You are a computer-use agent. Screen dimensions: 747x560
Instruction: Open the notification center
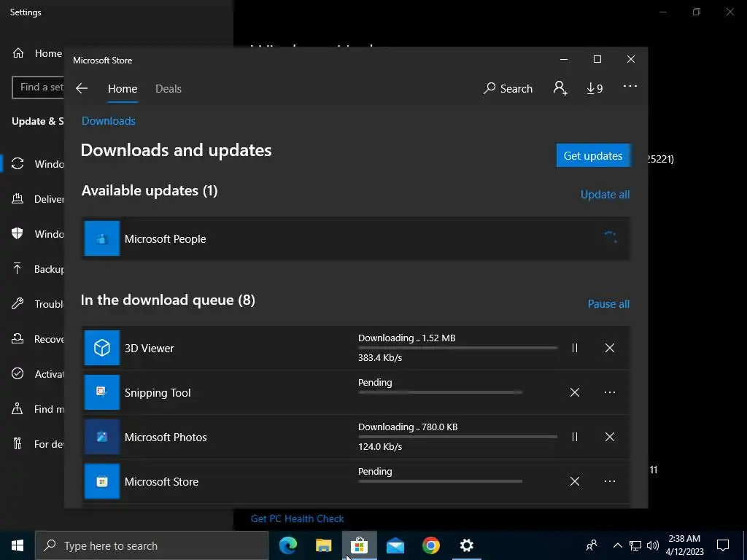723,545
